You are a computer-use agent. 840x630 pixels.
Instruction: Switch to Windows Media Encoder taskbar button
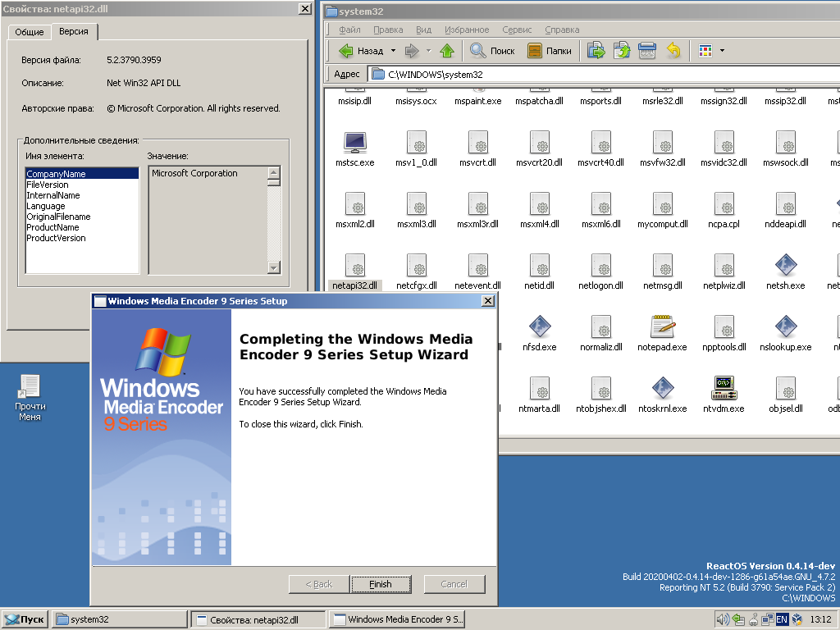398,619
